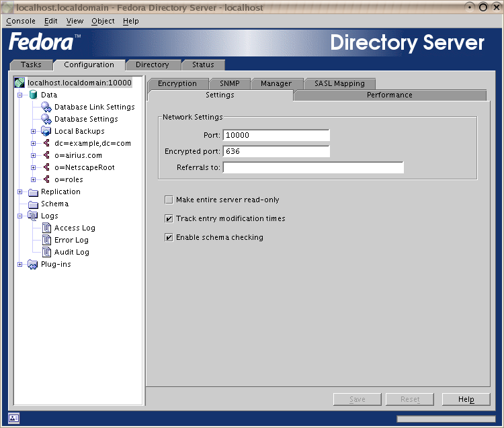Click the Save button

357,399
